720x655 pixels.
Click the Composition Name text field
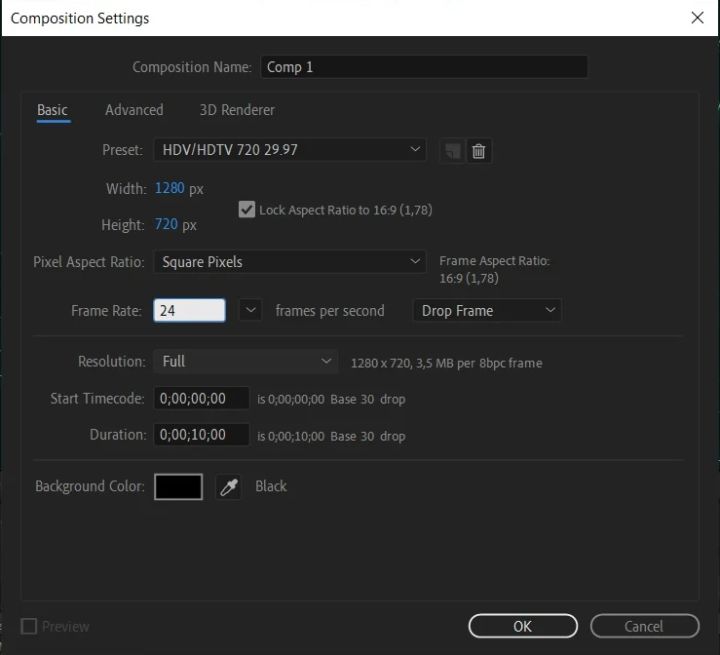tap(424, 67)
